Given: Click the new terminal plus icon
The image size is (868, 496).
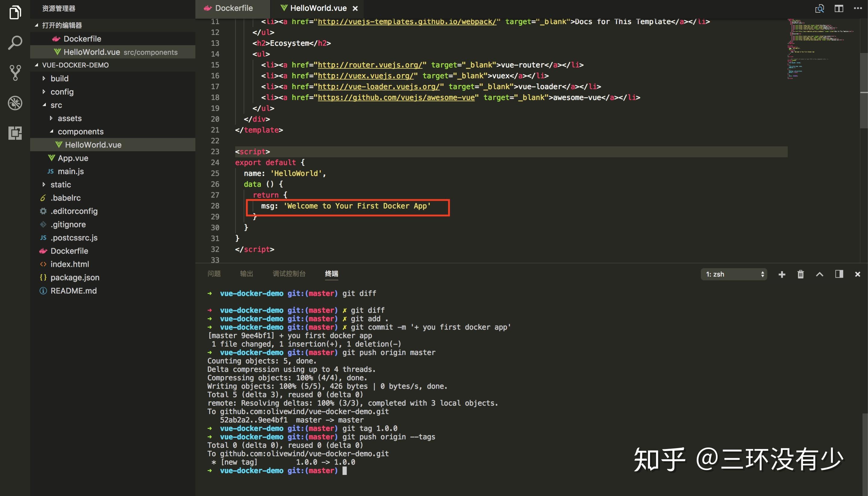Looking at the screenshot, I should point(782,274).
